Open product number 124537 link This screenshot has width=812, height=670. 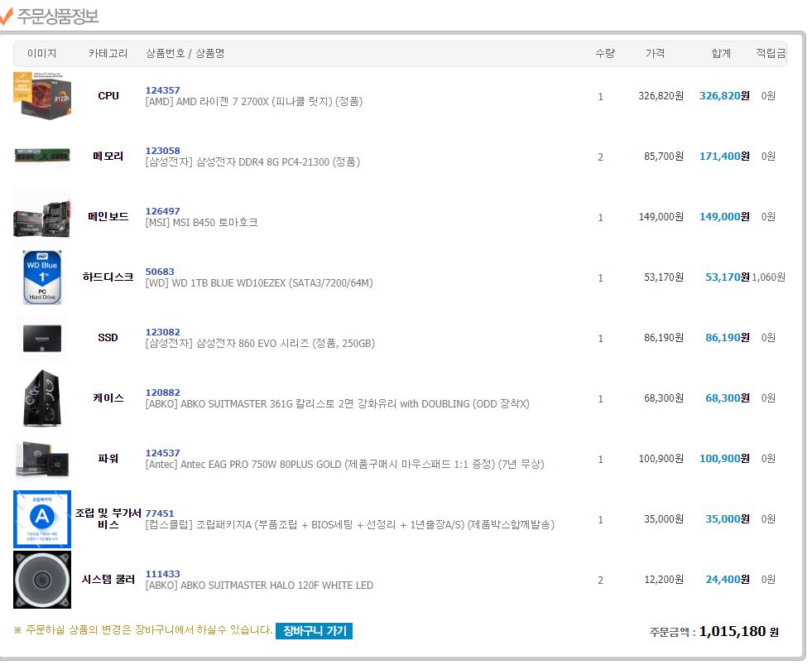(162, 453)
